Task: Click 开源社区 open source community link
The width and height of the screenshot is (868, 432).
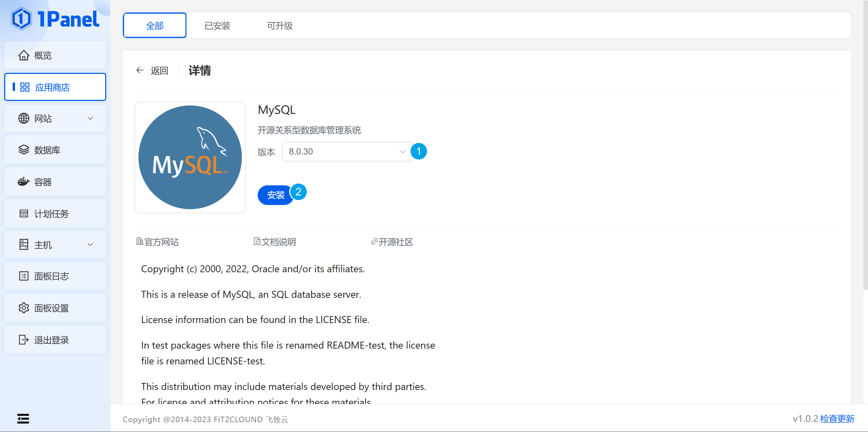Action: [394, 241]
